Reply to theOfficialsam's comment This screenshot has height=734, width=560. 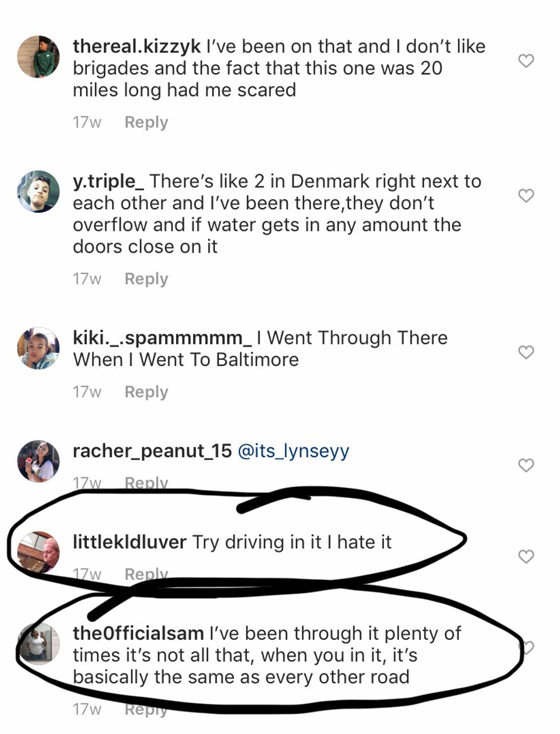pyautogui.click(x=146, y=709)
